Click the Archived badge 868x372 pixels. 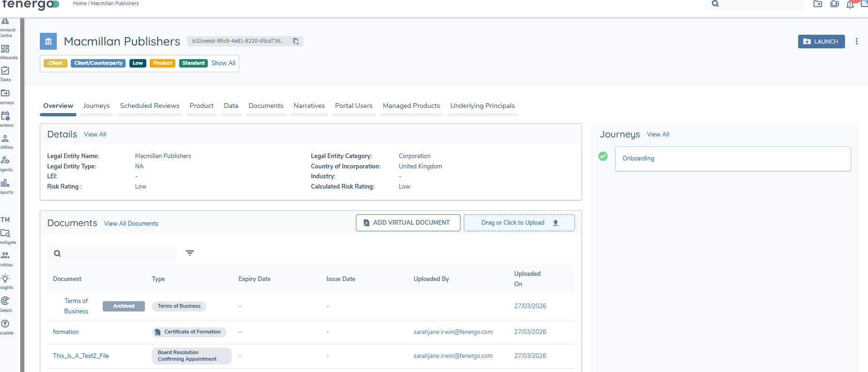124,306
